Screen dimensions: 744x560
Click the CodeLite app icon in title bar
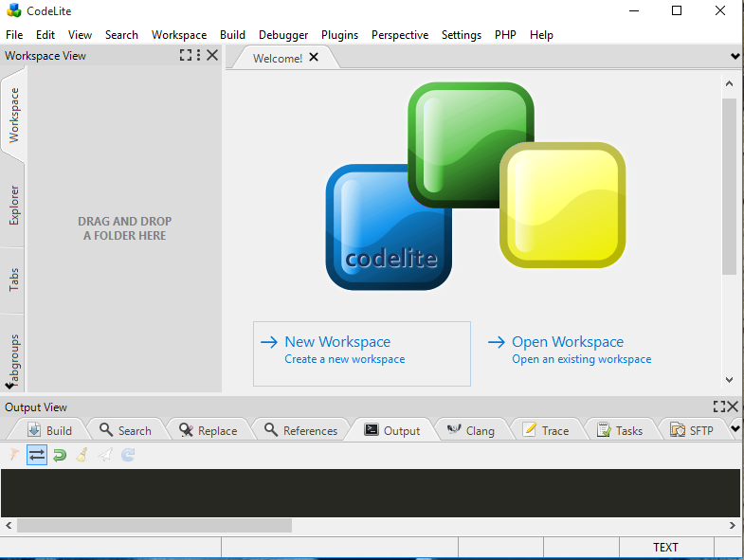(14, 10)
